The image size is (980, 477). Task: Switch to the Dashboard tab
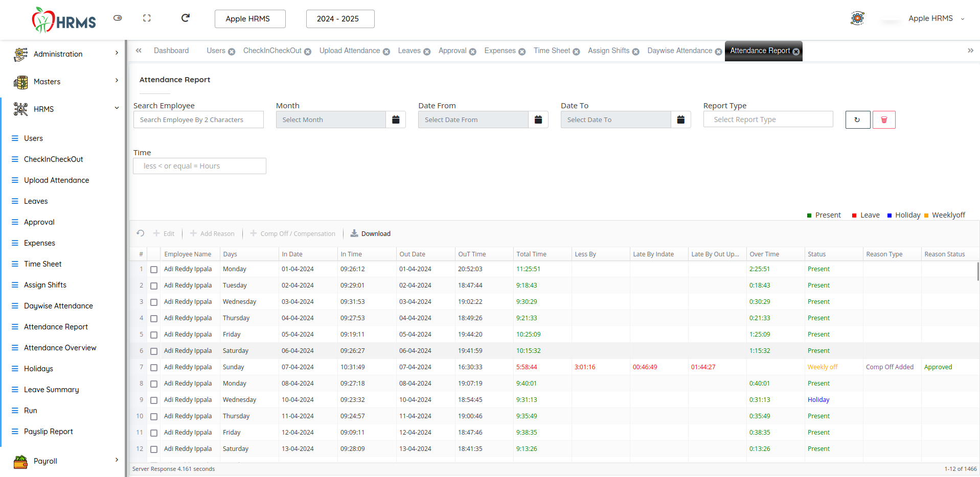coord(171,51)
